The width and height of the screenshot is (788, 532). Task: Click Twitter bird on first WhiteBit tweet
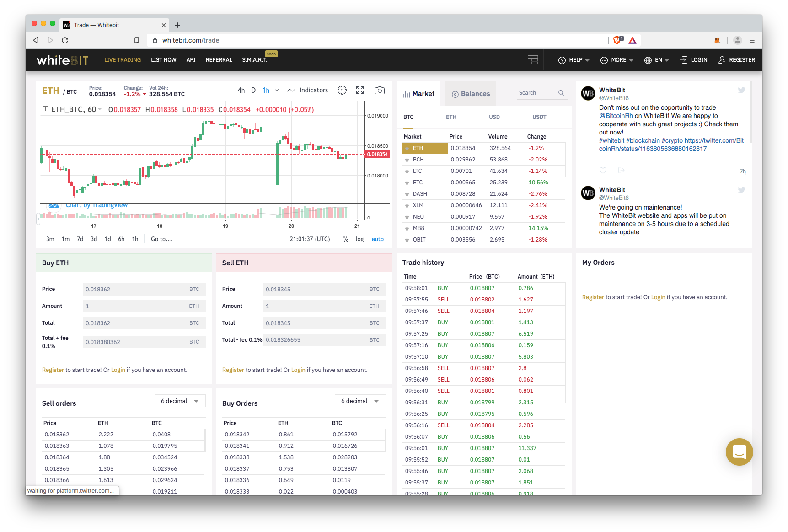pos(741,90)
